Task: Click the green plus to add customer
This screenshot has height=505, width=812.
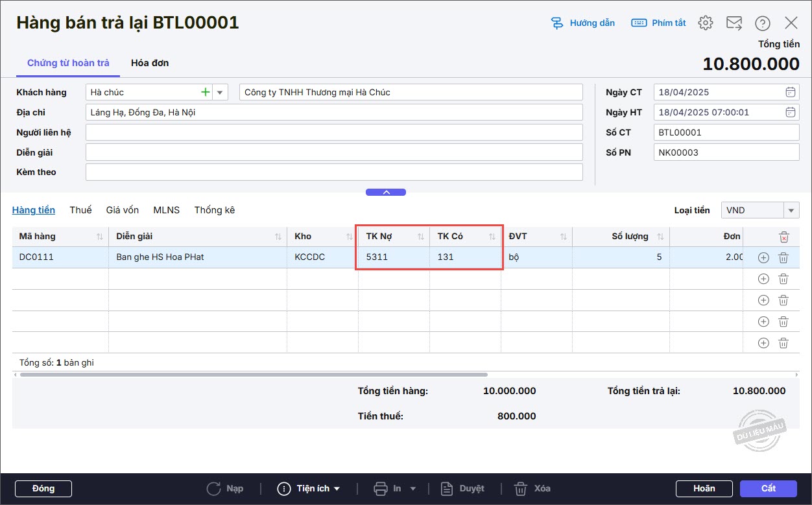Action: point(206,93)
